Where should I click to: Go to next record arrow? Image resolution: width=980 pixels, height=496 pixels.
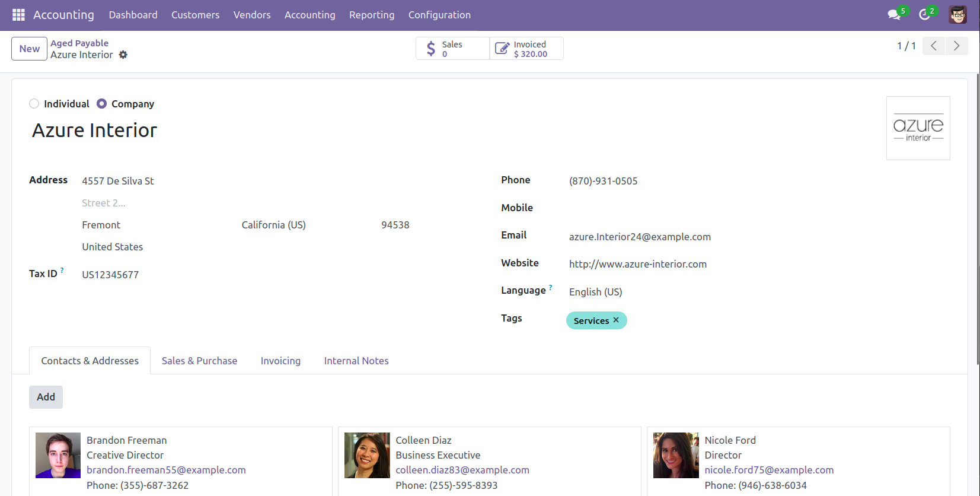tap(956, 46)
